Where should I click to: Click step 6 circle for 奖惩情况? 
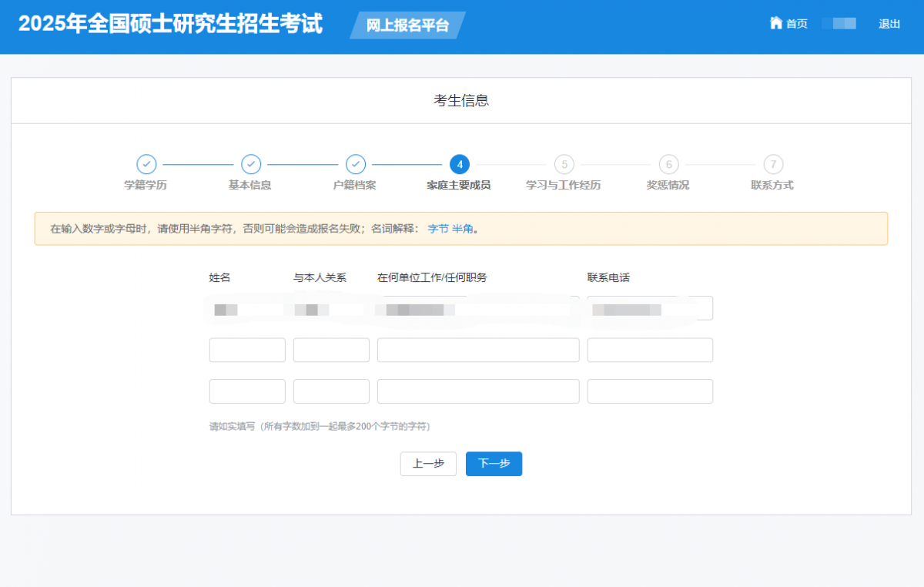668,164
